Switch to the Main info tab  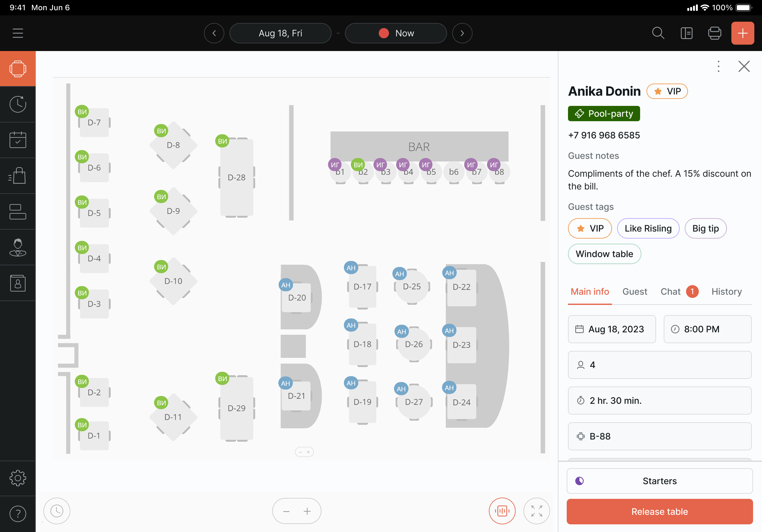pos(590,292)
